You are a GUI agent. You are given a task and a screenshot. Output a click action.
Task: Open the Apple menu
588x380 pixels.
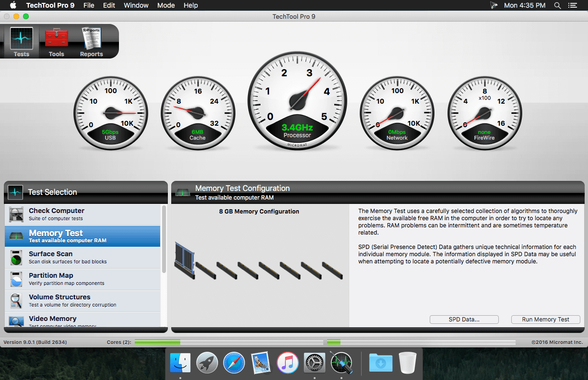pos(13,5)
